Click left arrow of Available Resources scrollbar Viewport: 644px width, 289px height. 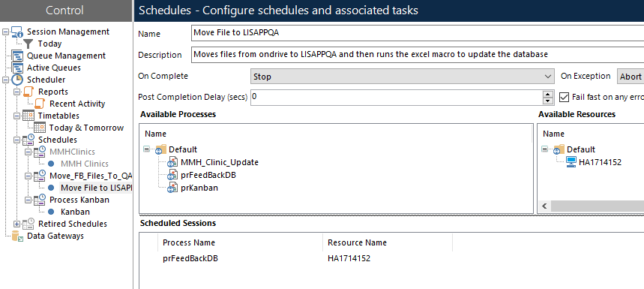point(544,206)
